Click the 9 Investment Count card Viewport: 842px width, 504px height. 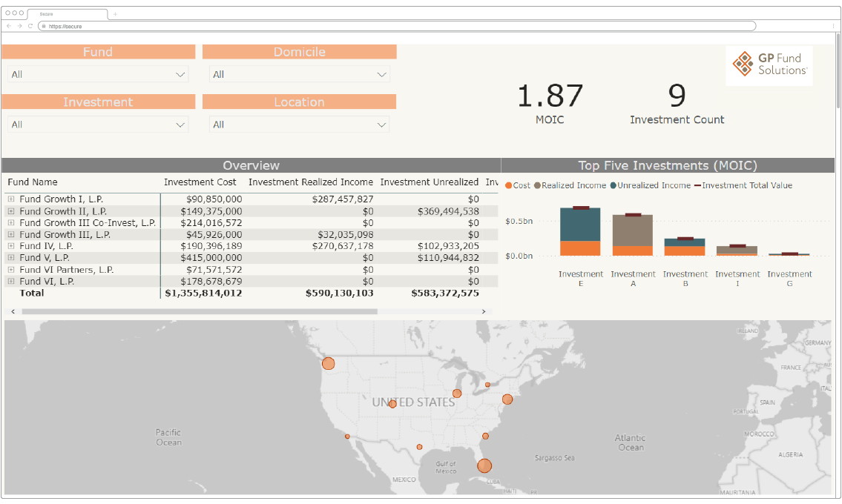tap(677, 104)
